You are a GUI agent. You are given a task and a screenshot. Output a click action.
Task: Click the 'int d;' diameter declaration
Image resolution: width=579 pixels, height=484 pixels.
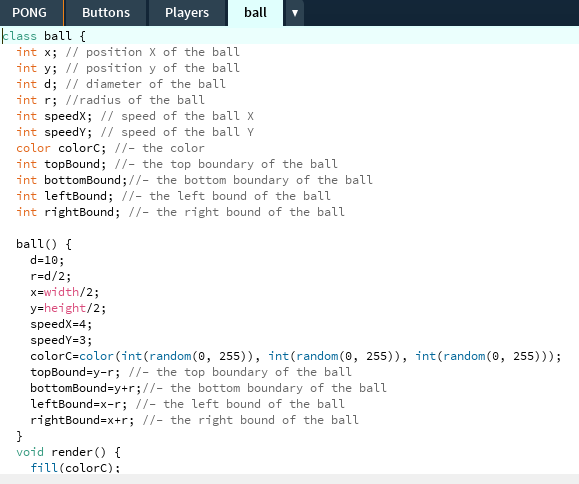37,84
